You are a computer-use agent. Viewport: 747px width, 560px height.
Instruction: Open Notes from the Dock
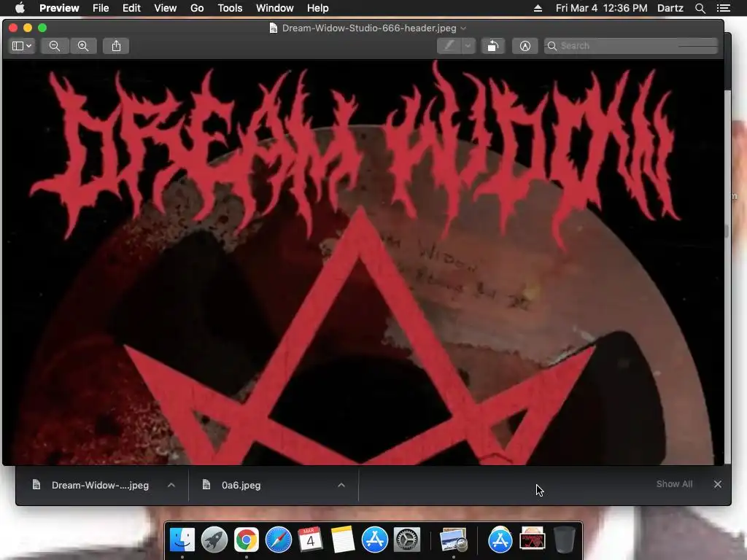click(x=343, y=540)
